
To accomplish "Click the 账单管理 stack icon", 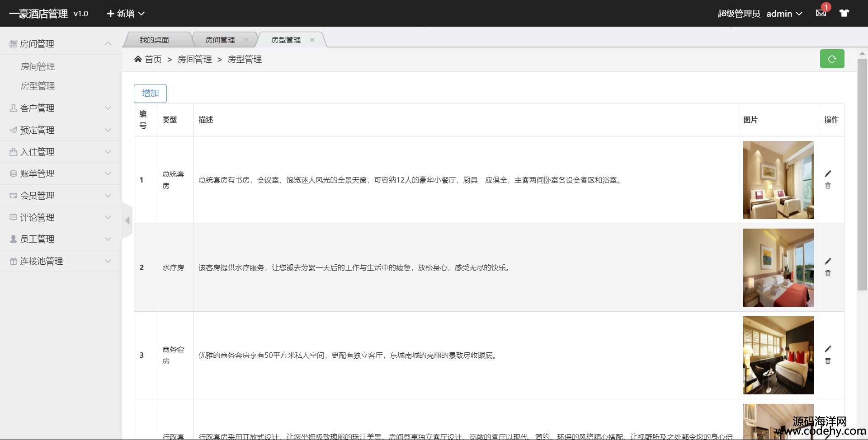I will point(14,173).
